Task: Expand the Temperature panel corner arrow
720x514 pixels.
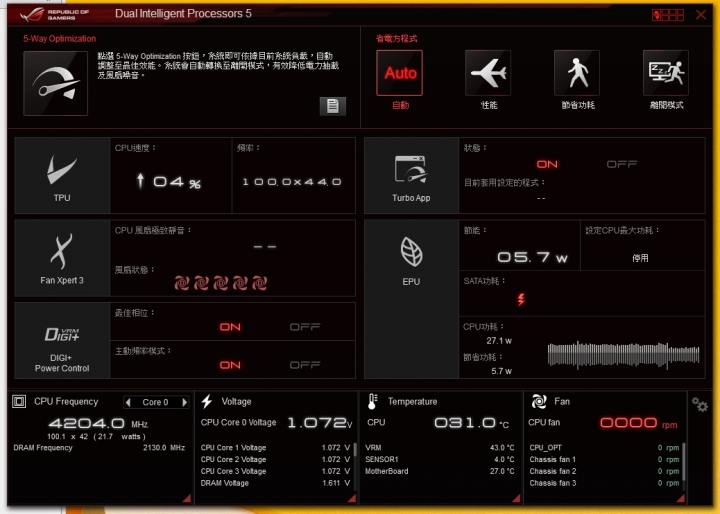Action: coord(516,498)
